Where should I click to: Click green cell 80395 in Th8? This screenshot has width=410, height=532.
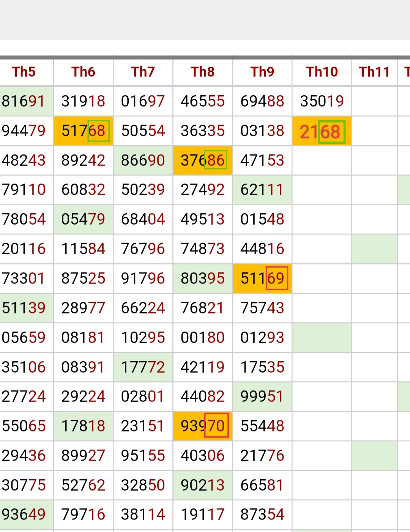pyautogui.click(x=202, y=279)
